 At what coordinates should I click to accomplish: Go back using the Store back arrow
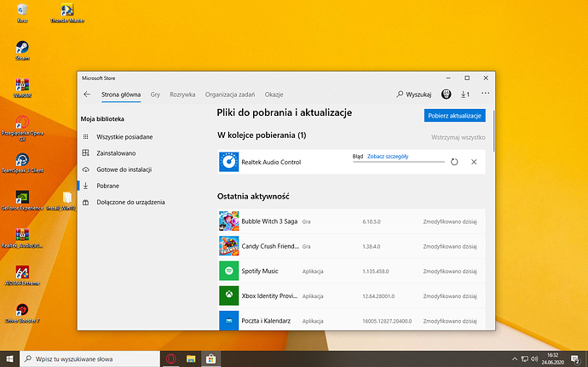click(87, 95)
